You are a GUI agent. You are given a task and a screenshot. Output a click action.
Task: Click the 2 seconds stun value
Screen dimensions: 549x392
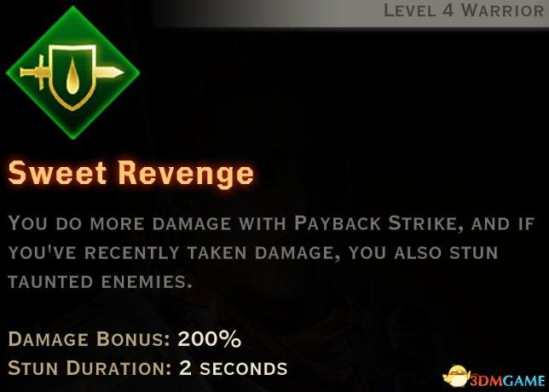click(x=234, y=368)
